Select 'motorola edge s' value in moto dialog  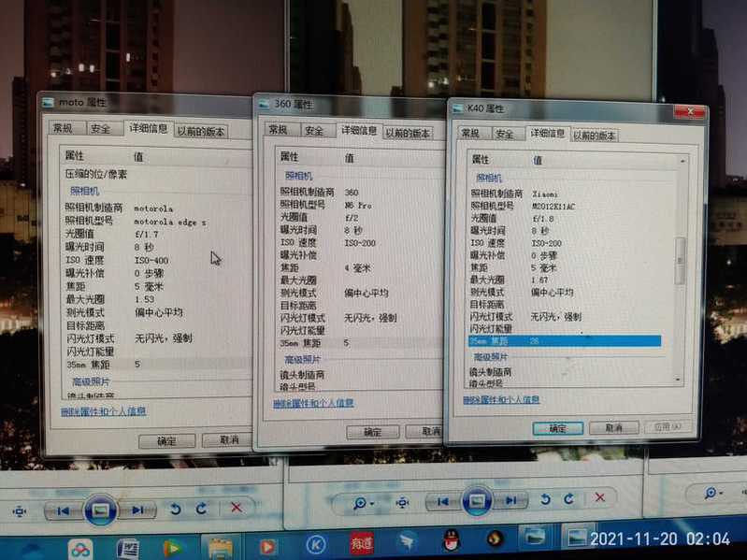pos(170,222)
